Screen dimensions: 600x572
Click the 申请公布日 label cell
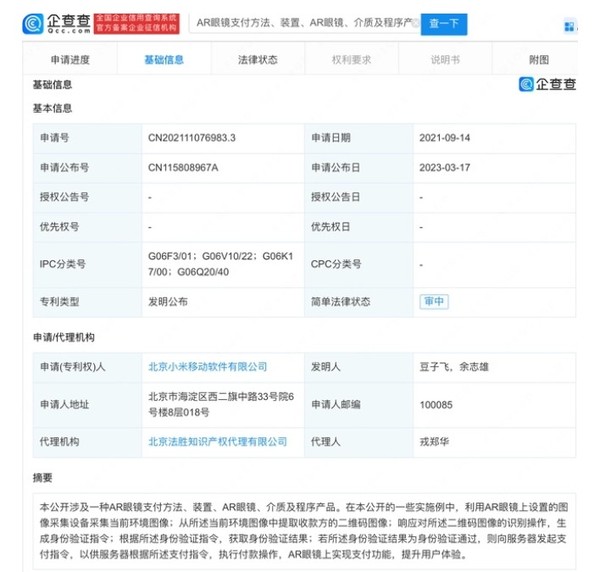359,168
